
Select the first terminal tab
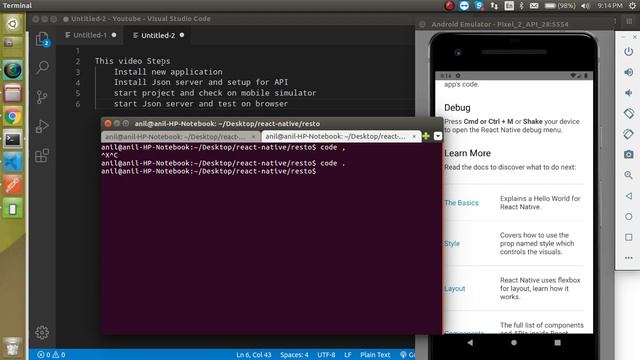tap(180, 136)
